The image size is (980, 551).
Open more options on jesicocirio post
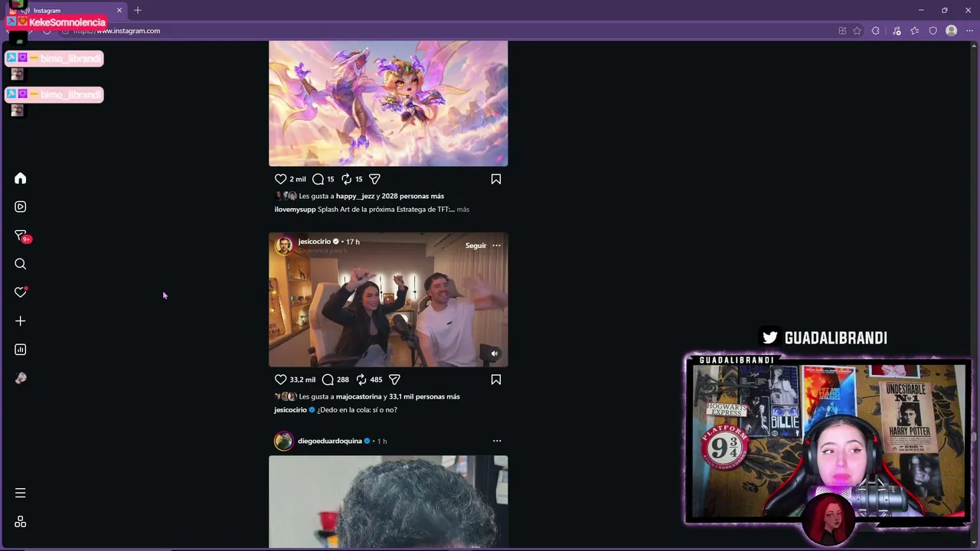coord(497,246)
